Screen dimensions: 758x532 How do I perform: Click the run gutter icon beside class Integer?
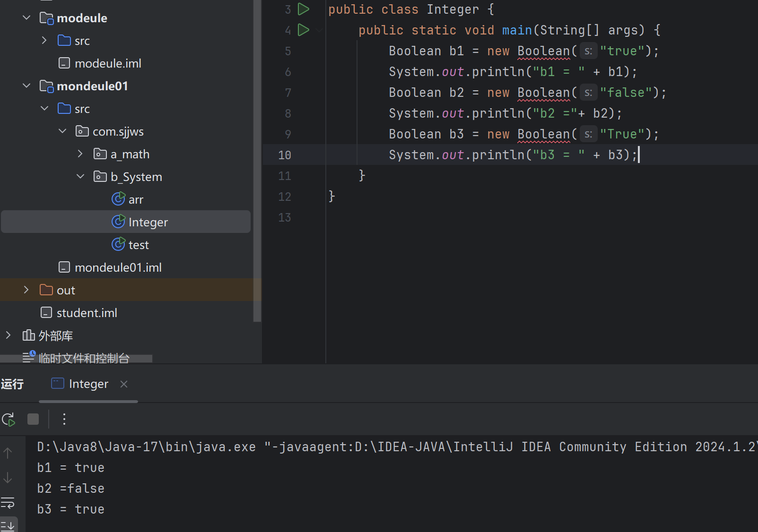point(303,9)
